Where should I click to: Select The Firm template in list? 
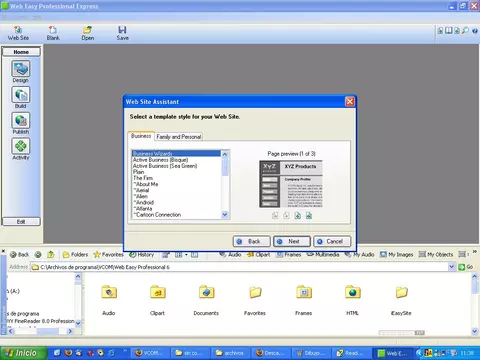pyautogui.click(x=143, y=178)
